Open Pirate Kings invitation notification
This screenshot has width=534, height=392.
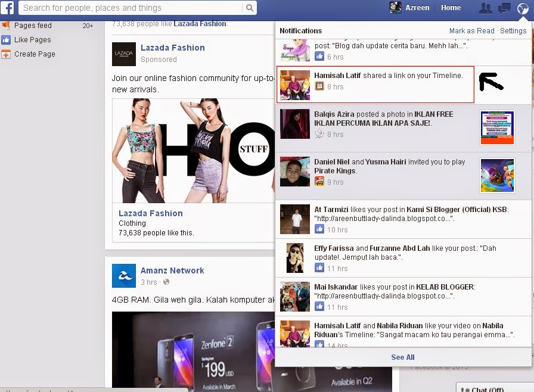[403, 176]
